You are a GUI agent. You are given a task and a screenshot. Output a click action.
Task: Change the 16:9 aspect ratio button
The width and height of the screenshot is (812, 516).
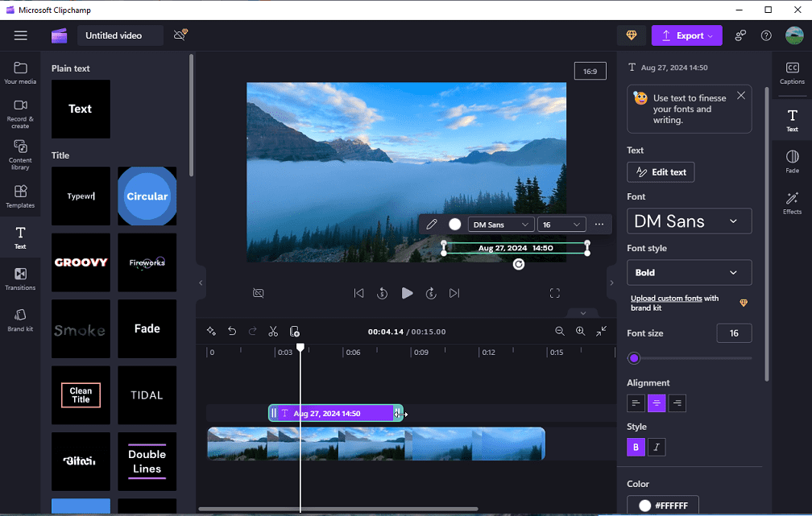click(x=590, y=72)
